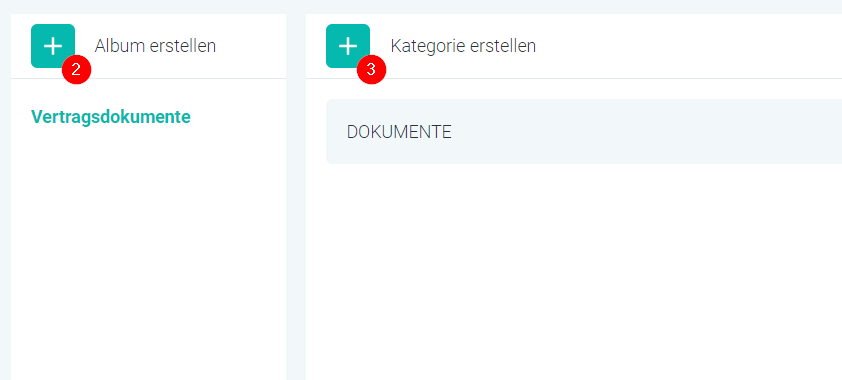Click blank header space right of Album erstellen
The height and width of the screenshot is (380, 842).
tap(251, 46)
